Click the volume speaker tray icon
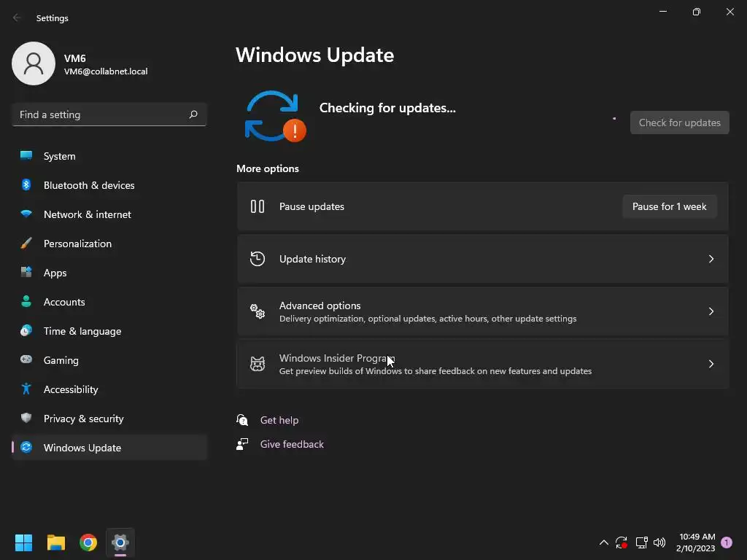The height and width of the screenshot is (560, 747). click(659, 542)
